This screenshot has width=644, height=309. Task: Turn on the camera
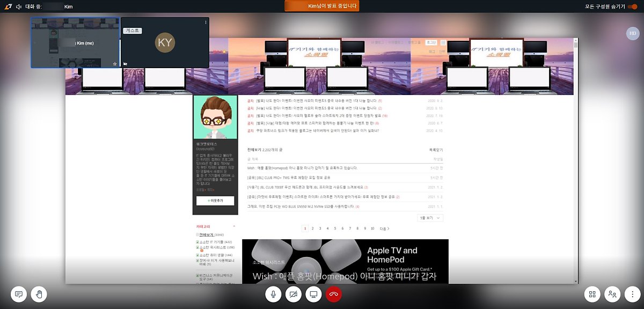point(293,294)
